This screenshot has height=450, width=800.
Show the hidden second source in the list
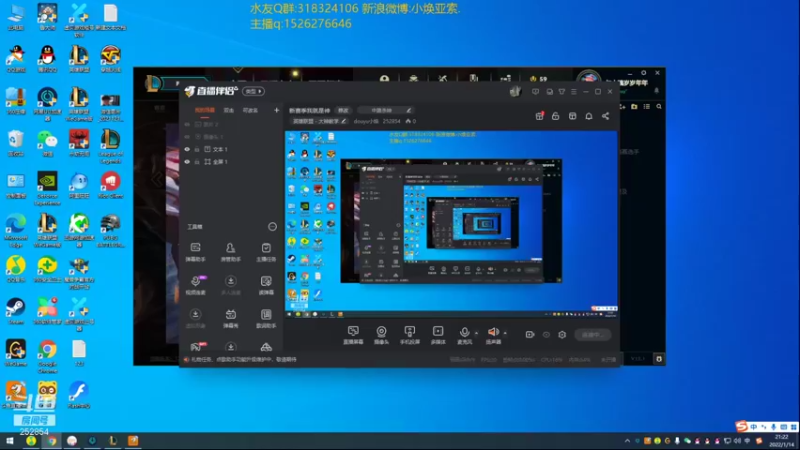pyautogui.click(x=187, y=137)
